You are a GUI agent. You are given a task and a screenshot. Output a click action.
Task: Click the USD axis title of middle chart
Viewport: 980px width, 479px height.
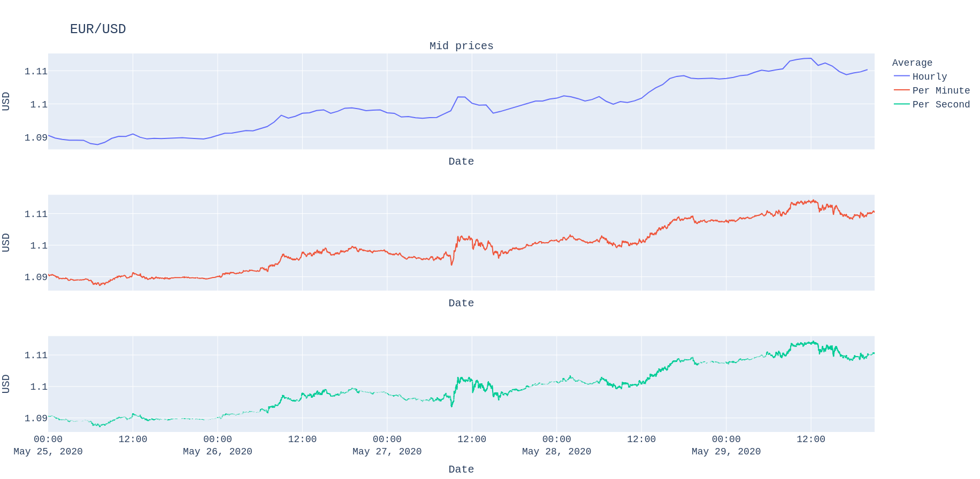coord(6,243)
